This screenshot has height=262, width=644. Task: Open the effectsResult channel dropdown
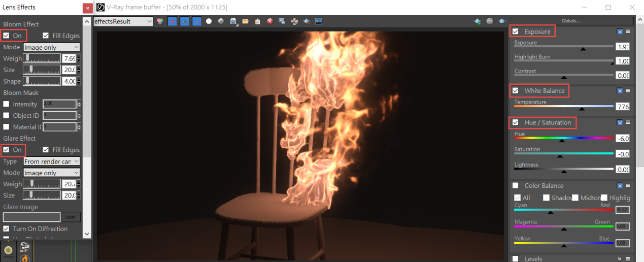coord(123,21)
